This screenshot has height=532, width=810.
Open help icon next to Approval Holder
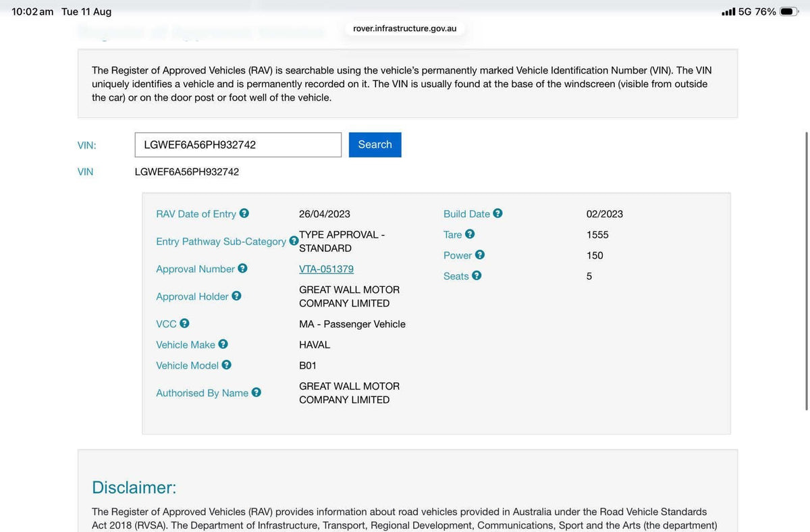coord(236,296)
